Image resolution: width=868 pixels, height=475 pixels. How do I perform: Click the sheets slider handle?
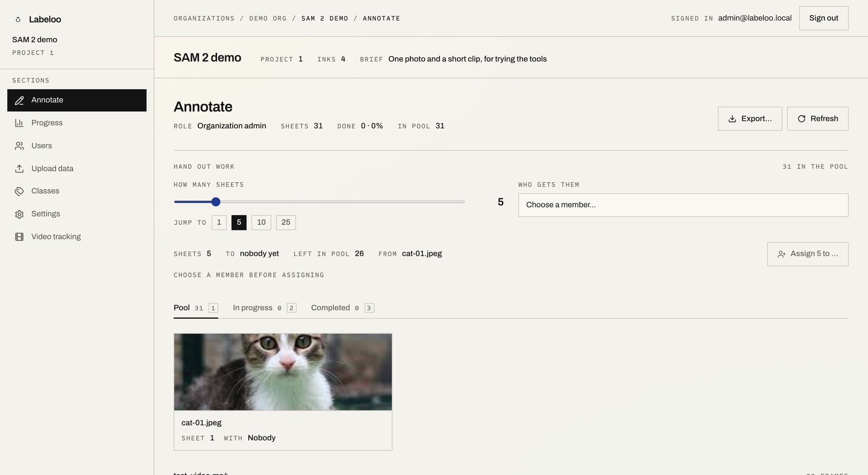(x=216, y=202)
